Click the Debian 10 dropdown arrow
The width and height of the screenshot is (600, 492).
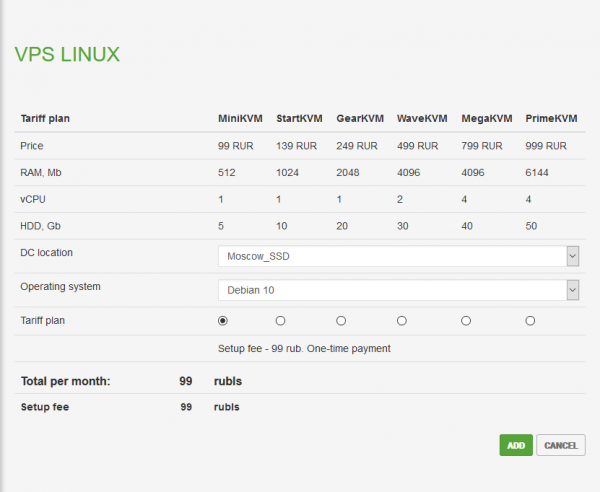(572, 290)
